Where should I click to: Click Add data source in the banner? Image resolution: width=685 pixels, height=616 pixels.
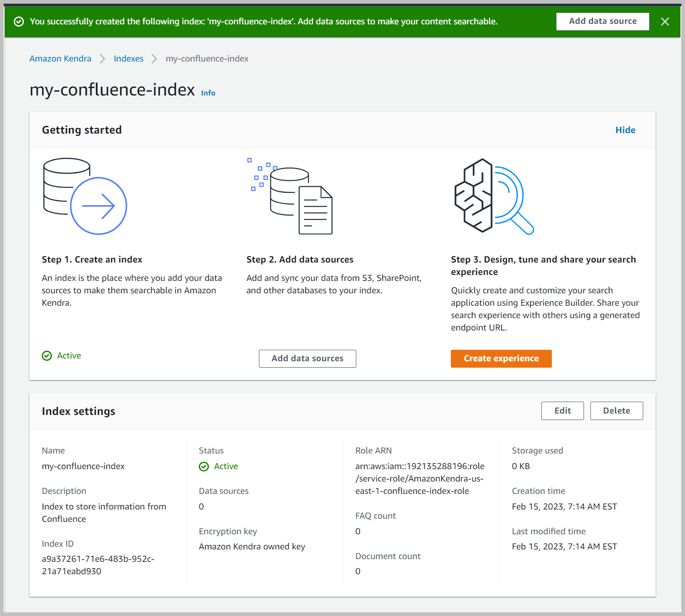click(603, 22)
